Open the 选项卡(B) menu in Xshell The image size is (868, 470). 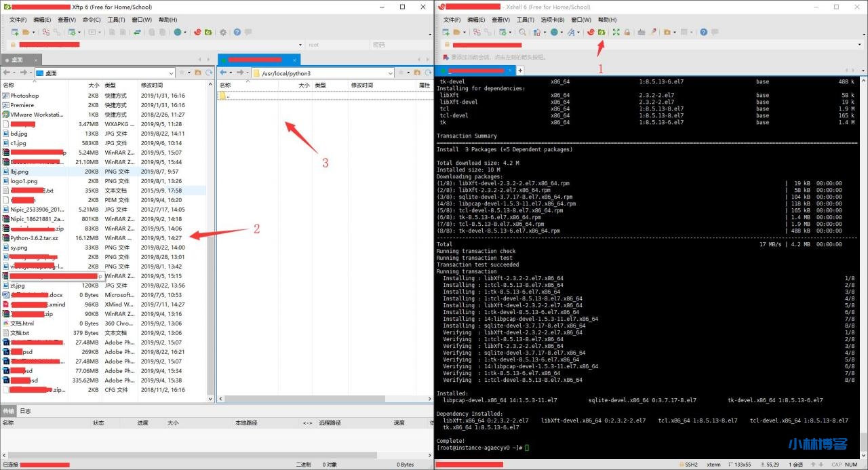[x=553, y=20]
